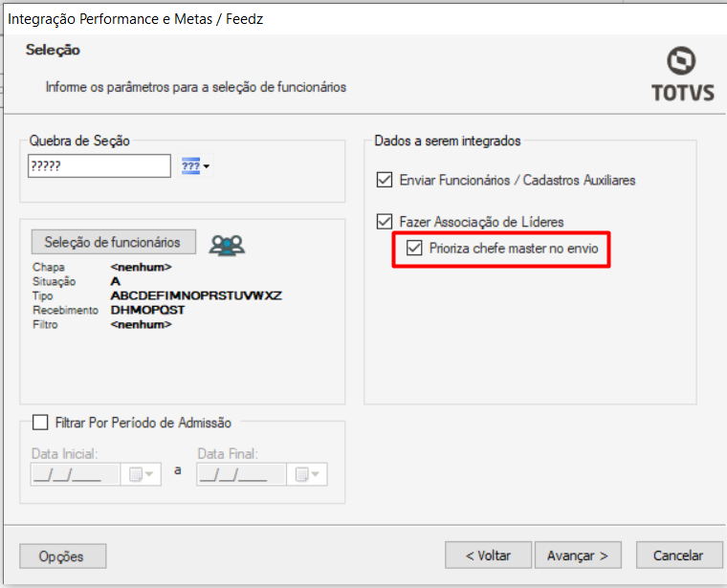Focus the Quebra de Seção input field
Viewport: 727px width, 588px height.
[x=99, y=165]
